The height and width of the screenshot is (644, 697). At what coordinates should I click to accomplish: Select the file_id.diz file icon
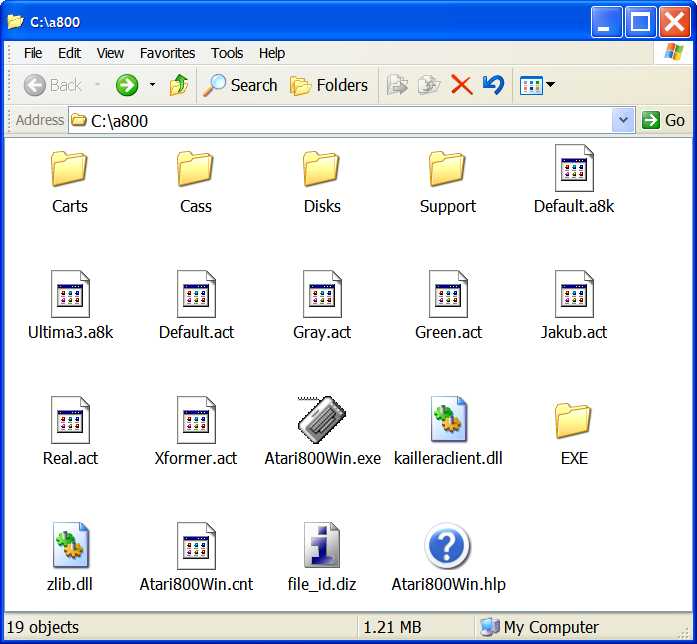tap(322, 547)
